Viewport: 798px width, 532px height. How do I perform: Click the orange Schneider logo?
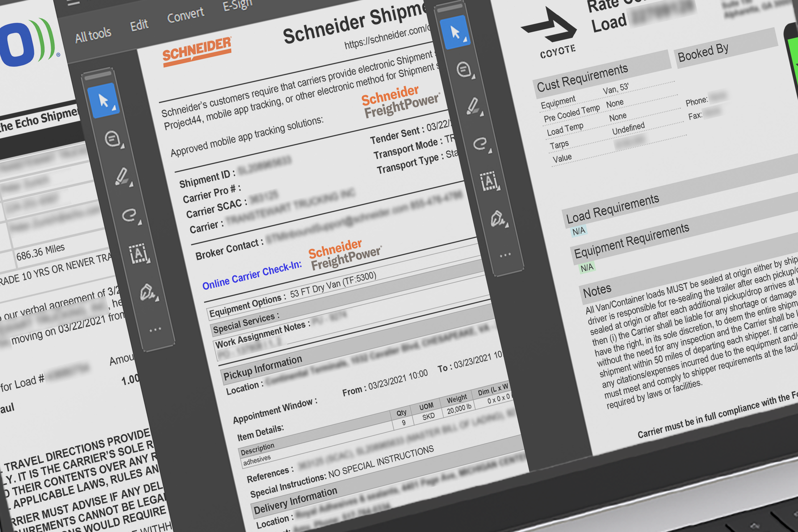click(197, 51)
